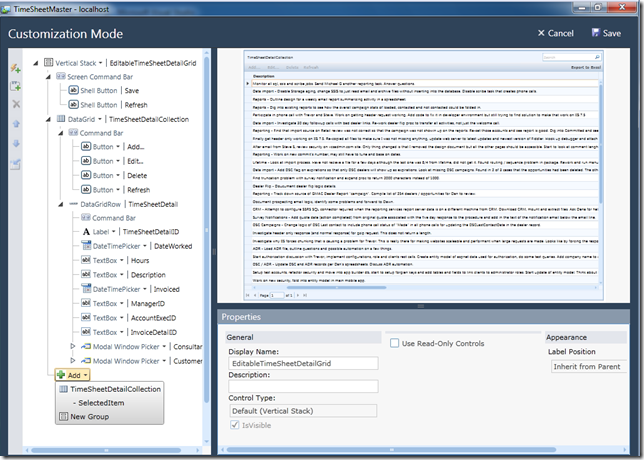This screenshot has height=460, width=644.
Task: Collapse the DataGridRow TimeSheetDetail node
Action: coord(60,204)
